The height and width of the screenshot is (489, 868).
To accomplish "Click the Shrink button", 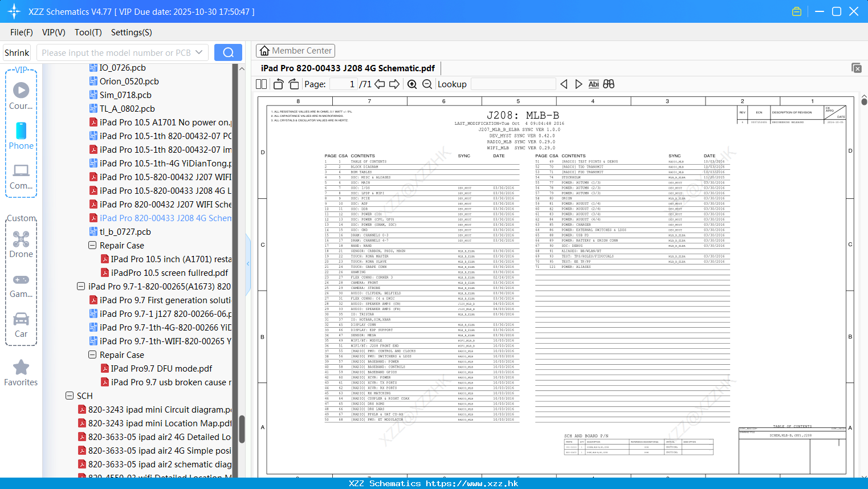I will click(x=17, y=52).
